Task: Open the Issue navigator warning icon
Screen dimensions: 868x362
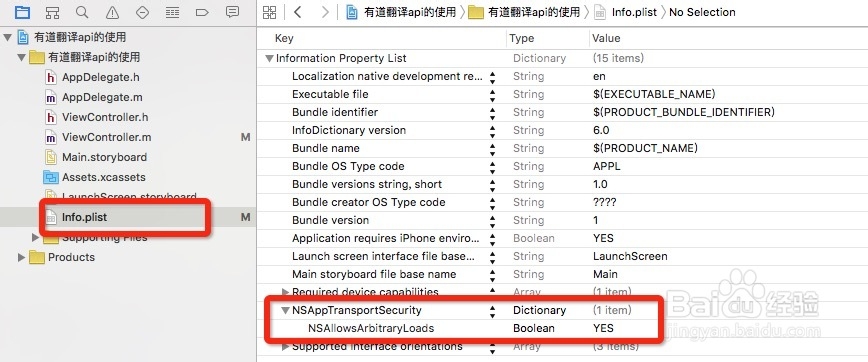Action: pos(112,12)
